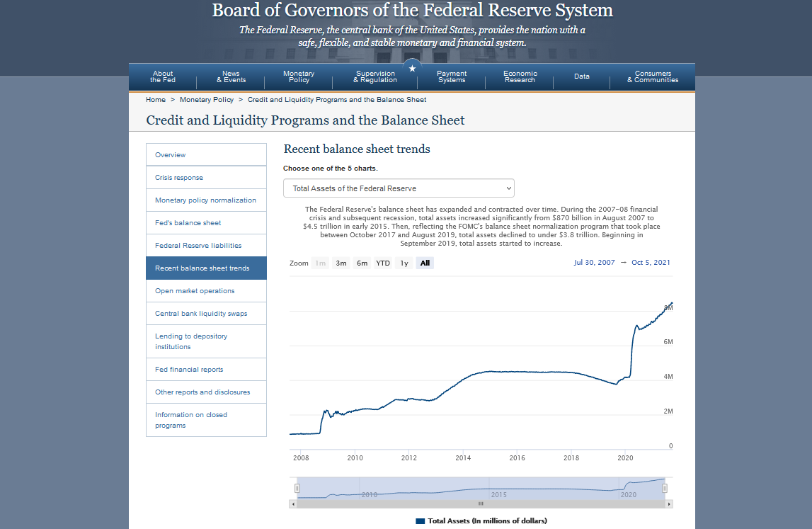
Task: Open Overview in the sidebar
Action: point(206,154)
